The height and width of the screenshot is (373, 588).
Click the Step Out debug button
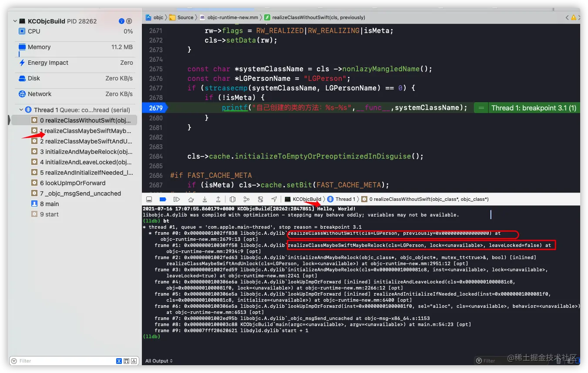(218, 199)
